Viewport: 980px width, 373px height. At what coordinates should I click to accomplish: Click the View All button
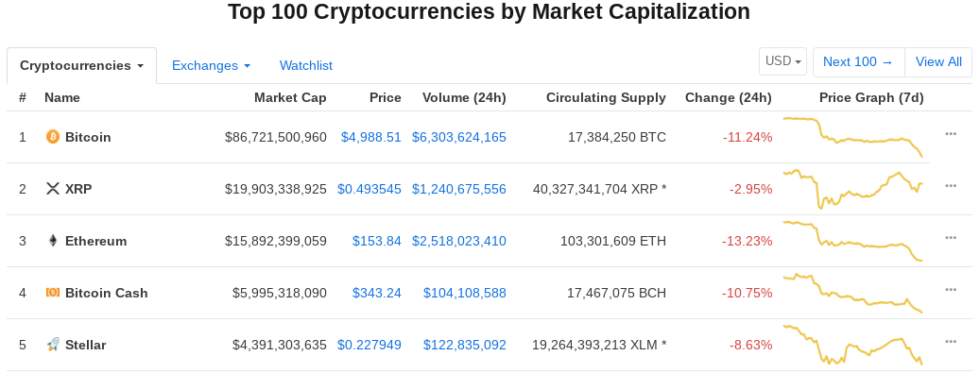tap(938, 62)
